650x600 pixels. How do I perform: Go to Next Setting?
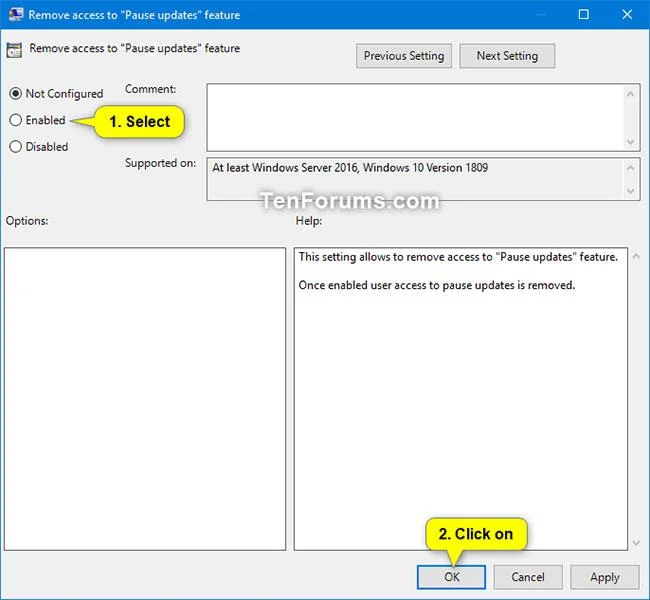point(507,56)
